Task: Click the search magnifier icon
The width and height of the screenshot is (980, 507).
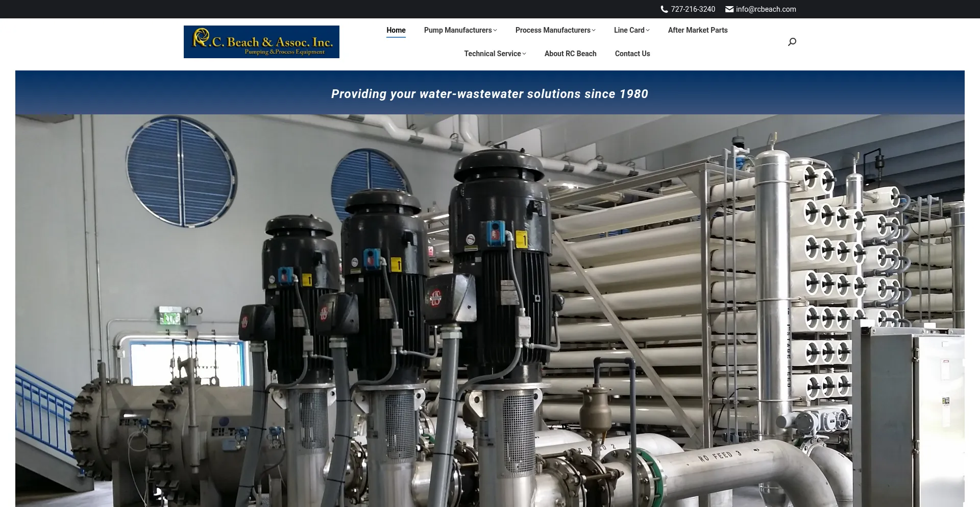Action: pos(792,42)
